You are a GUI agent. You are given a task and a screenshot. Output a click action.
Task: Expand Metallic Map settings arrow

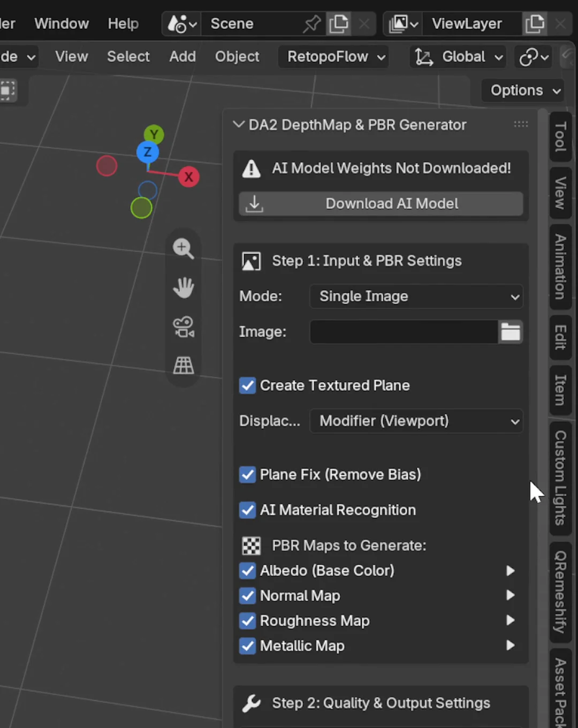(x=511, y=646)
